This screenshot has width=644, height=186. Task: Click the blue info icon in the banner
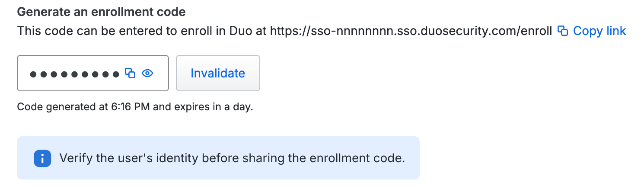pyautogui.click(x=42, y=158)
